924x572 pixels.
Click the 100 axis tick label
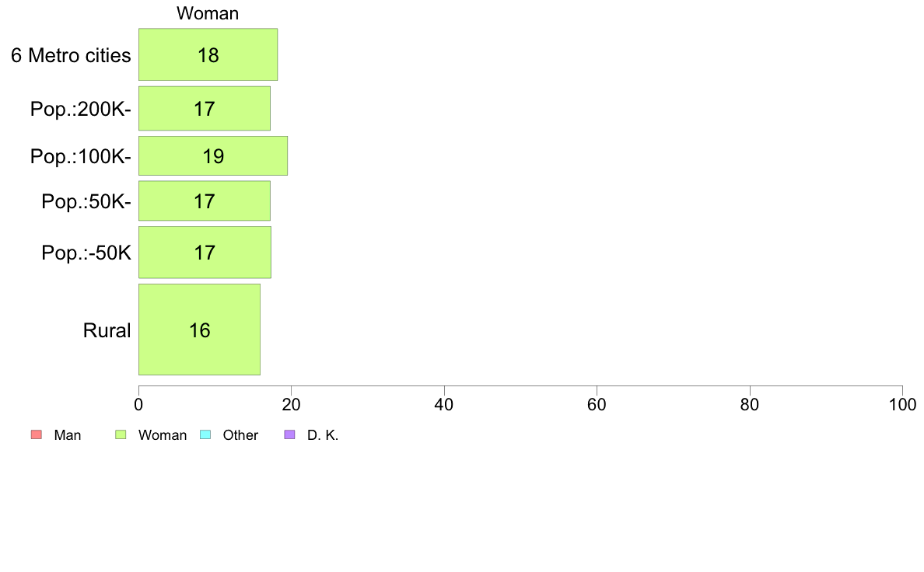click(x=902, y=405)
